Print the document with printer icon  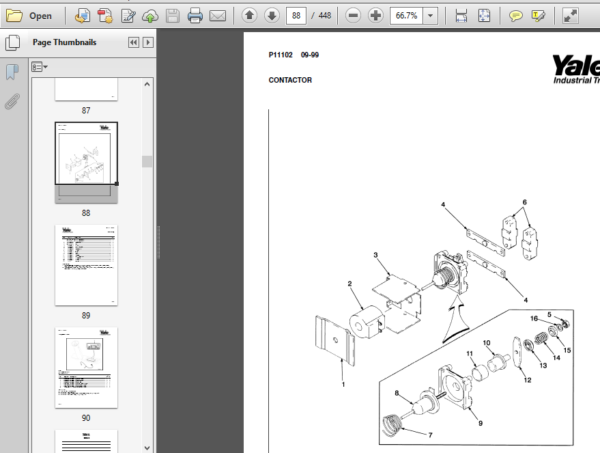pos(195,16)
